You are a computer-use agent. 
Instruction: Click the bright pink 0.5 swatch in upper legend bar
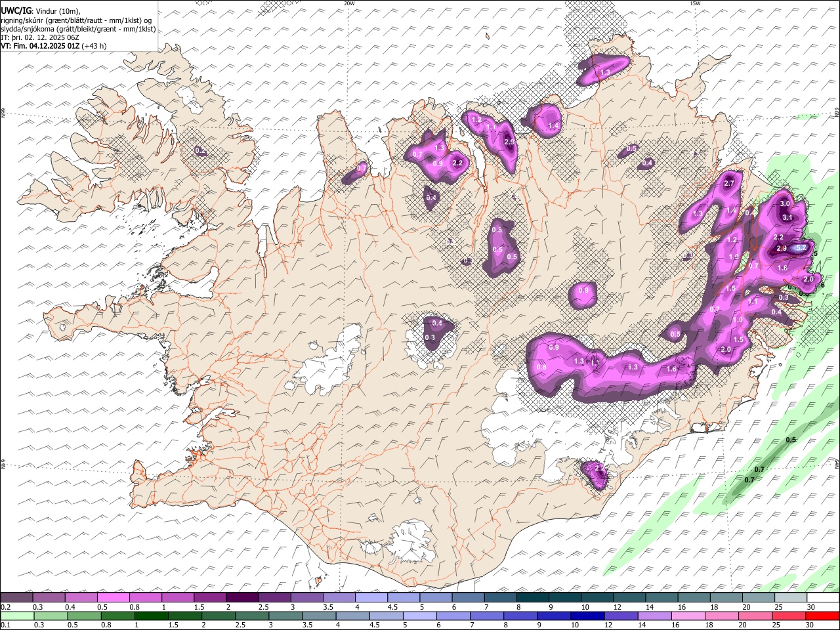tap(114, 598)
